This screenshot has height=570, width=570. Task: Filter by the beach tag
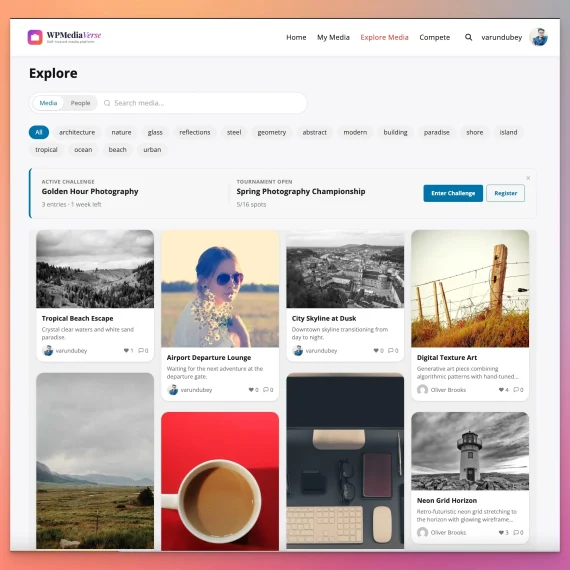point(118,150)
